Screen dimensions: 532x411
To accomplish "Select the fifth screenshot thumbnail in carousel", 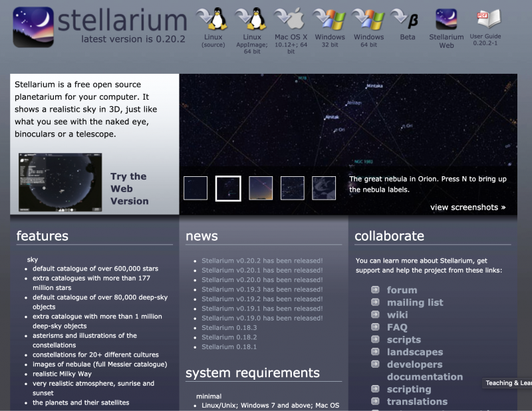I will tap(324, 188).
